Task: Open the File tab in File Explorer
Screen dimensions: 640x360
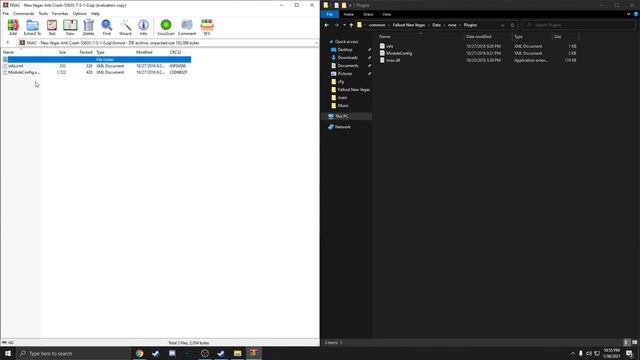Action: tap(329, 14)
